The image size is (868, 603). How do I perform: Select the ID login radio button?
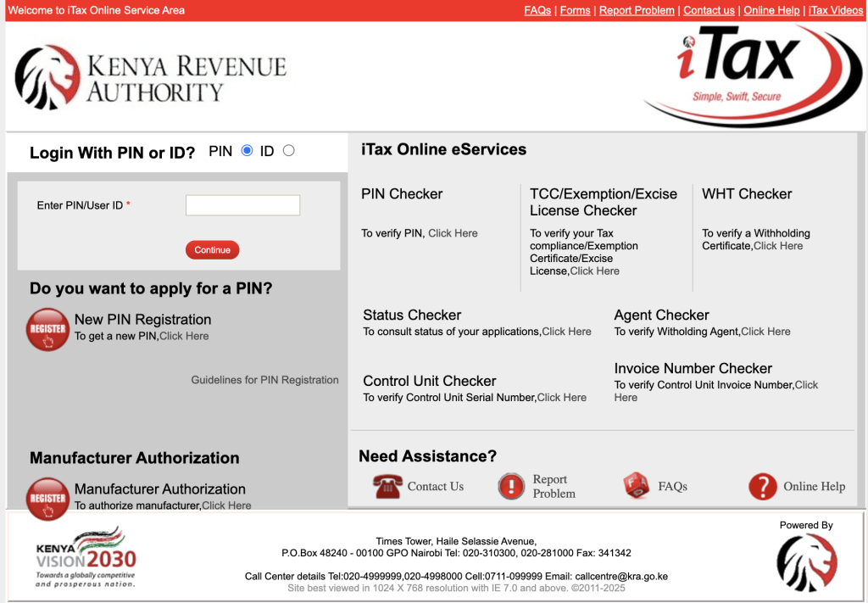pyautogui.click(x=288, y=151)
